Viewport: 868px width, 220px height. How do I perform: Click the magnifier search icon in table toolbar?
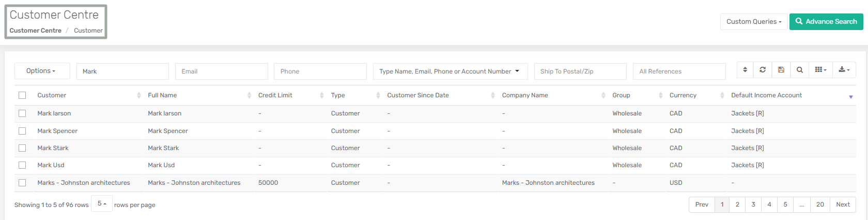click(800, 70)
